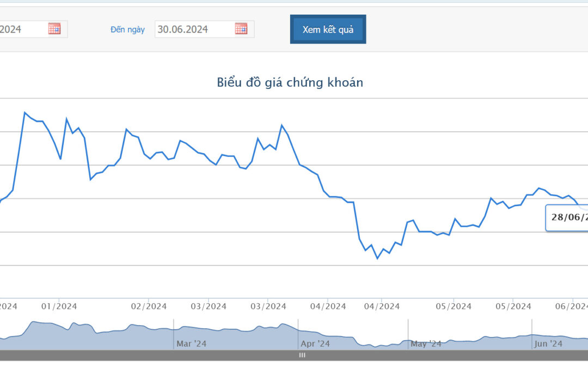
Task: Focus the end date field showing 30.06.2024
Action: 193,29
